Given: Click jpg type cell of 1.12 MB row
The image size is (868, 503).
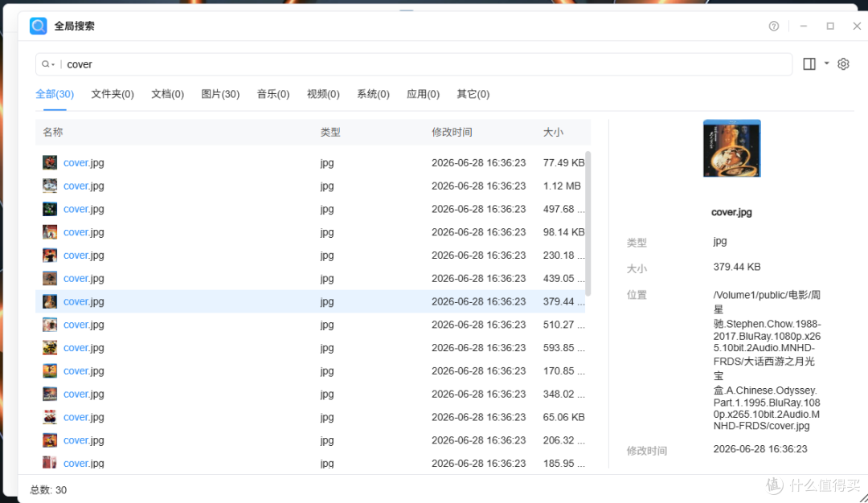Looking at the screenshot, I should pyautogui.click(x=326, y=186).
